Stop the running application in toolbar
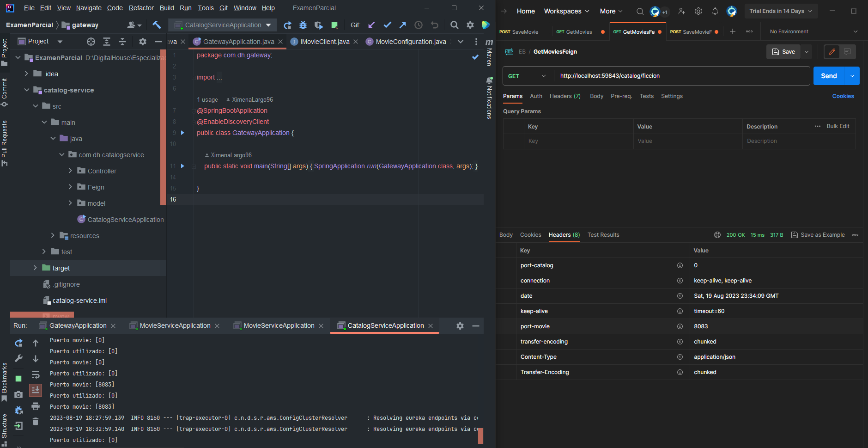 334,25
